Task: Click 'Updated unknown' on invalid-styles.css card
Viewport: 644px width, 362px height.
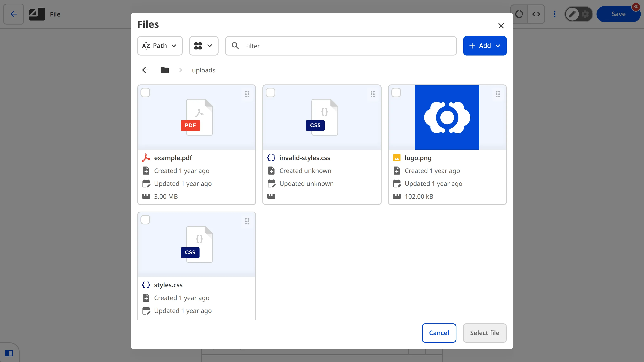Action: (307, 184)
